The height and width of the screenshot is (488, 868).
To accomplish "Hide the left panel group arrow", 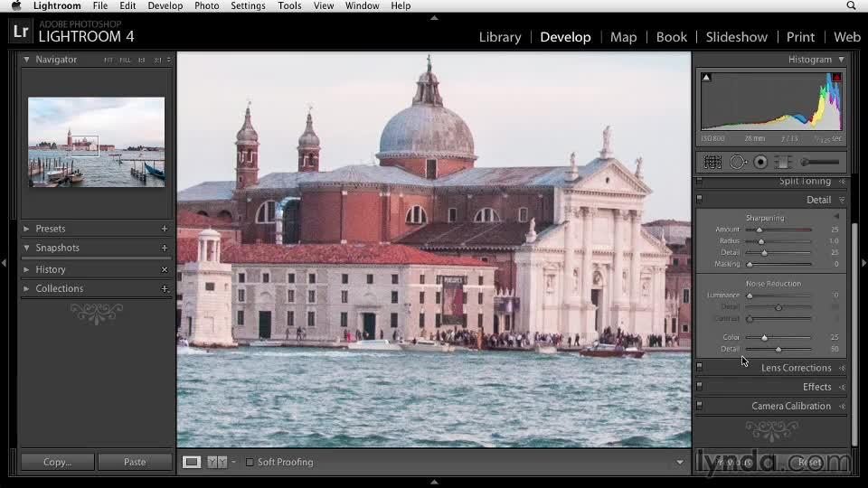I will point(4,263).
